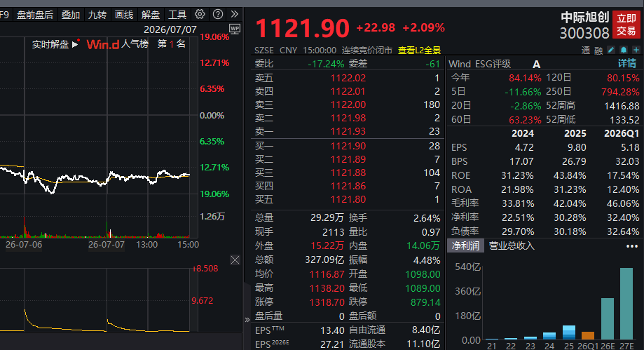The image size is (644, 350).
Task: Open the 工具 tools menu
Action: (x=177, y=15)
